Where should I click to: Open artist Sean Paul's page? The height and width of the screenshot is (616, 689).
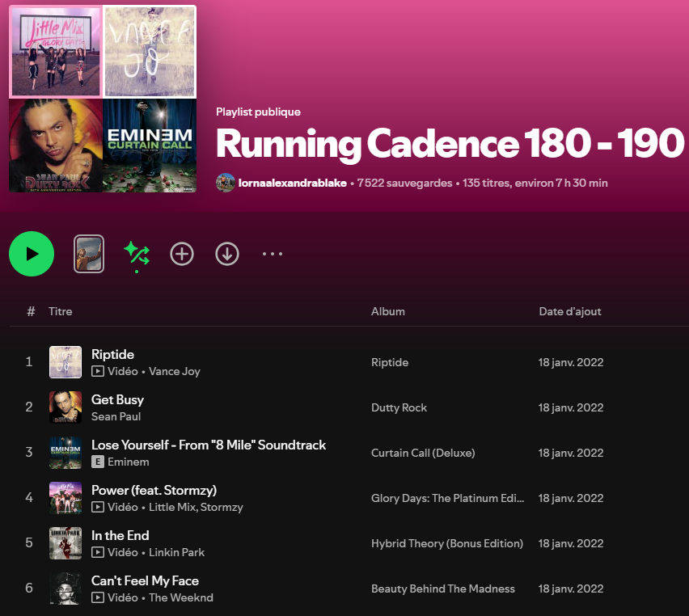click(116, 416)
